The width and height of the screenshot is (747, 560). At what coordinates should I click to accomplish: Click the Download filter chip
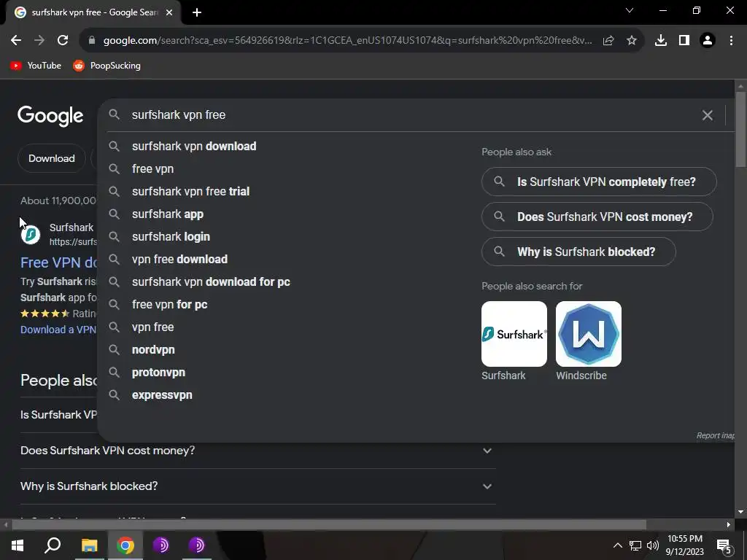pos(52,158)
